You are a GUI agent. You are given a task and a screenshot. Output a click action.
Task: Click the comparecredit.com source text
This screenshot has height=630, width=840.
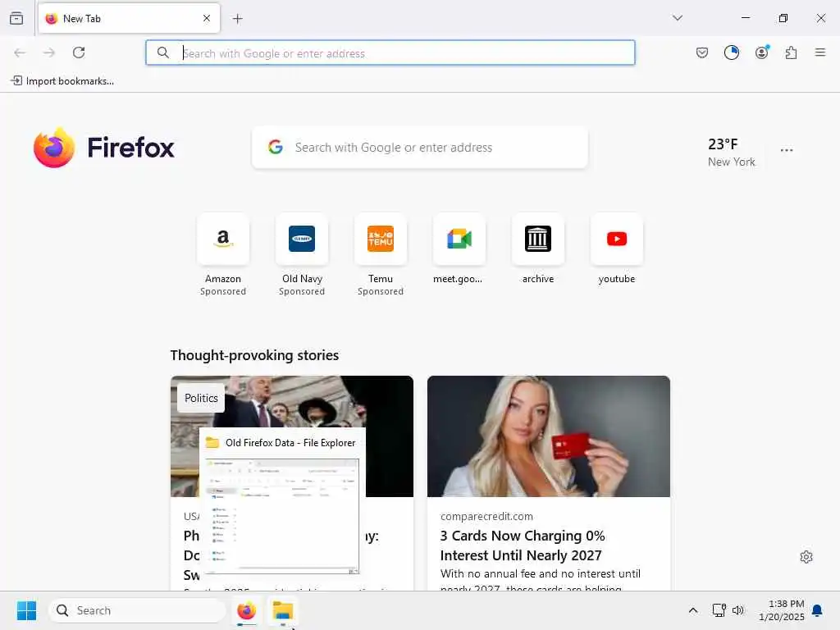(x=486, y=517)
